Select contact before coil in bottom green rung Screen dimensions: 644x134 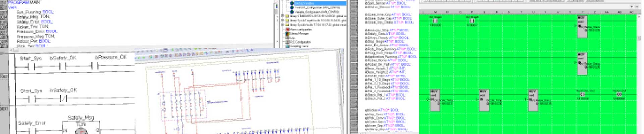pyautogui.click(x=582, y=95)
